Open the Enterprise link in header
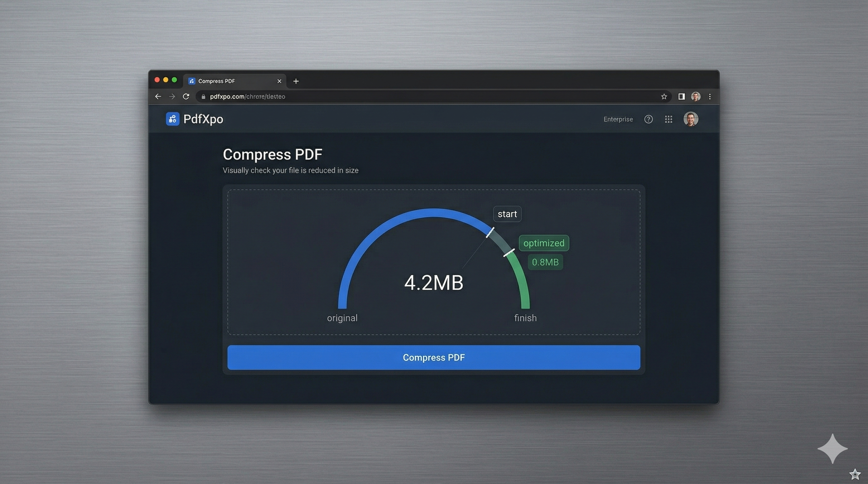Screen dimensions: 868x484 coord(618,119)
